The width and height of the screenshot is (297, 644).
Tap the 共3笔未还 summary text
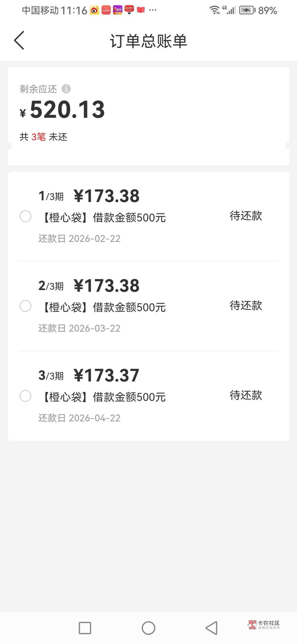(x=43, y=137)
